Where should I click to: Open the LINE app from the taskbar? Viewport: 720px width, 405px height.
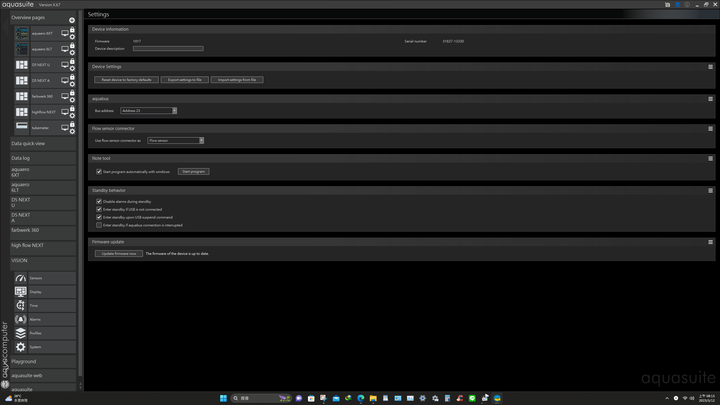[472, 398]
